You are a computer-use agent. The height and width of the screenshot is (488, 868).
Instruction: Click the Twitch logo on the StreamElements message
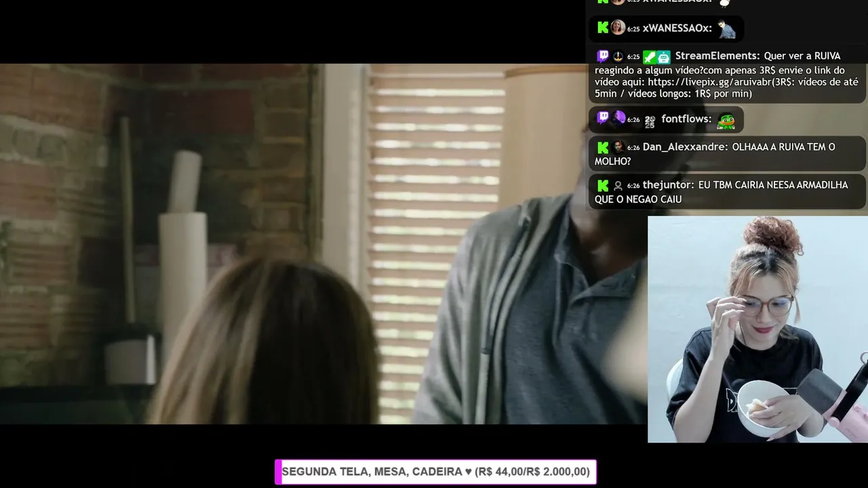(x=603, y=56)
